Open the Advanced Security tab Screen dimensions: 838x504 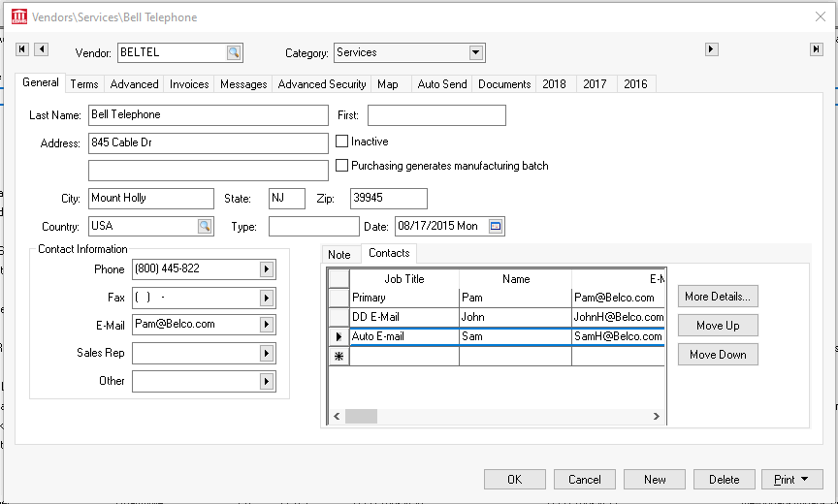pyautogui.click(x=322, y=84)
